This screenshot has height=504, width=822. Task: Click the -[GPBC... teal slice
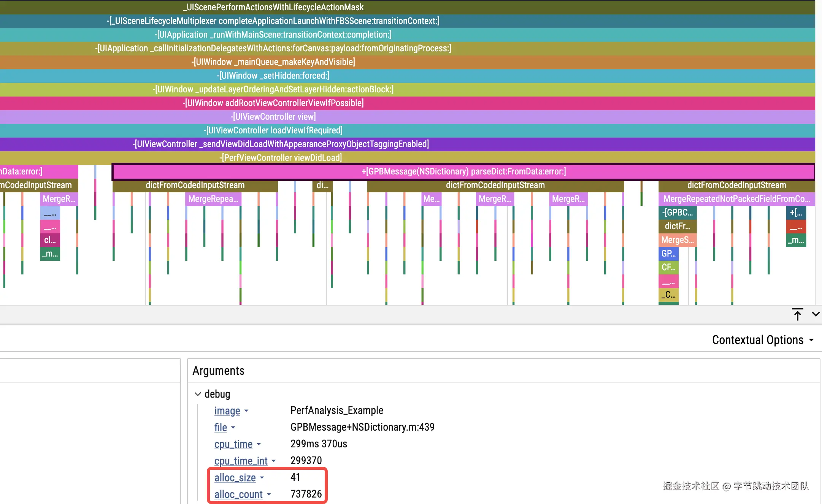(677, 212)
